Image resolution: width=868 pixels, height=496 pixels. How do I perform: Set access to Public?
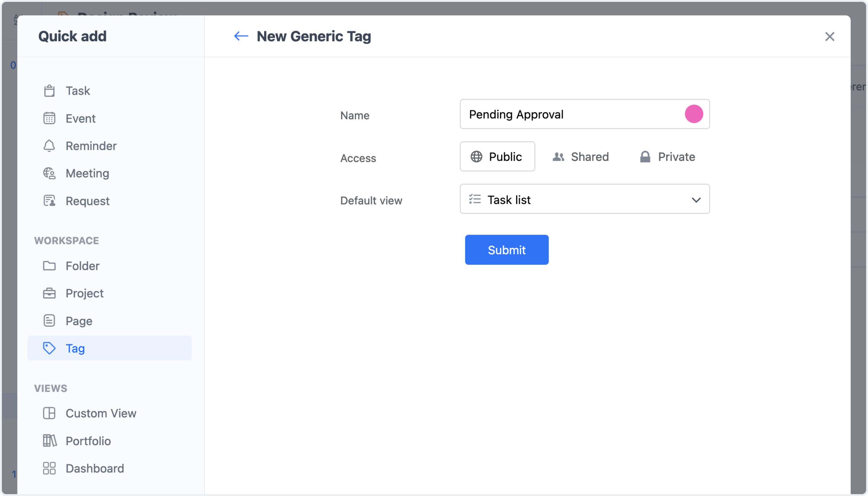click(497, 157)
